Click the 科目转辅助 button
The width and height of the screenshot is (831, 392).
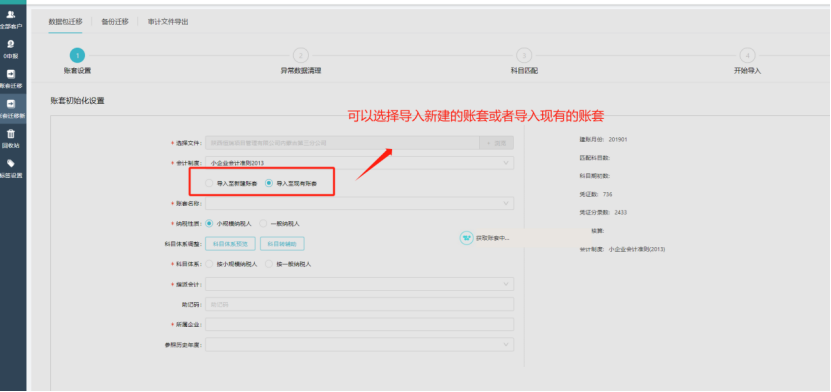282,244
